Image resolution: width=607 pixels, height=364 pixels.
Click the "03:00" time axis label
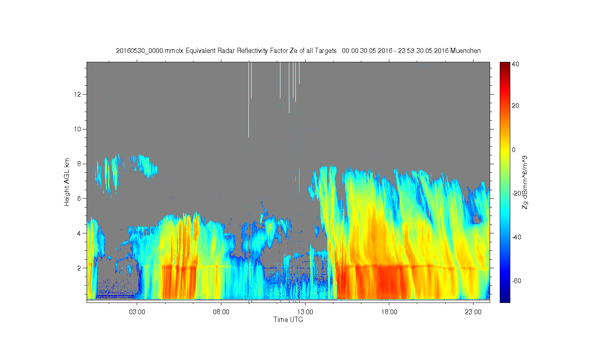[137, 312]
